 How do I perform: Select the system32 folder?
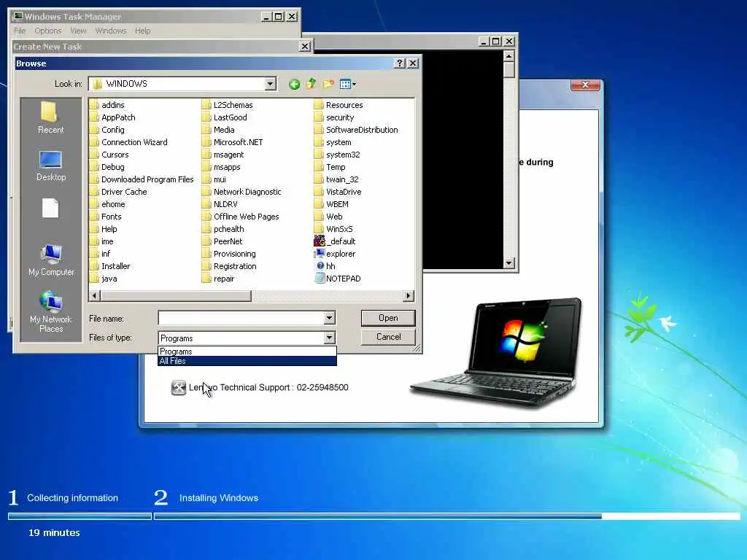pos(337,155)
